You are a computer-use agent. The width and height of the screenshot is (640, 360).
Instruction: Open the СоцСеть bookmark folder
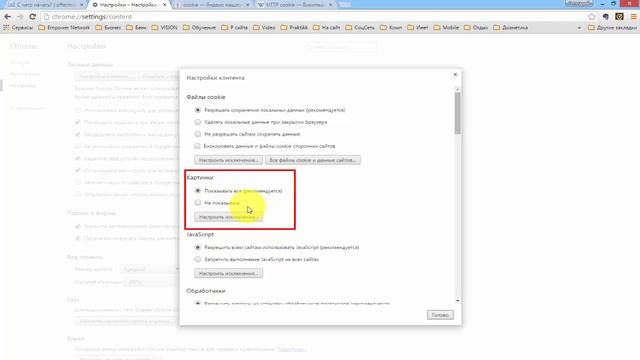coord(360,28)
